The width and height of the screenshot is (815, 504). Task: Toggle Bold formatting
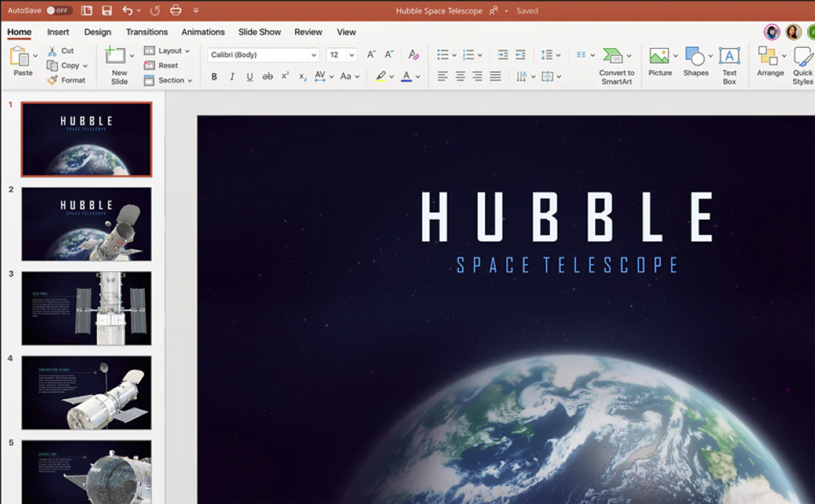pyautogui.click(x=214, y=77)
